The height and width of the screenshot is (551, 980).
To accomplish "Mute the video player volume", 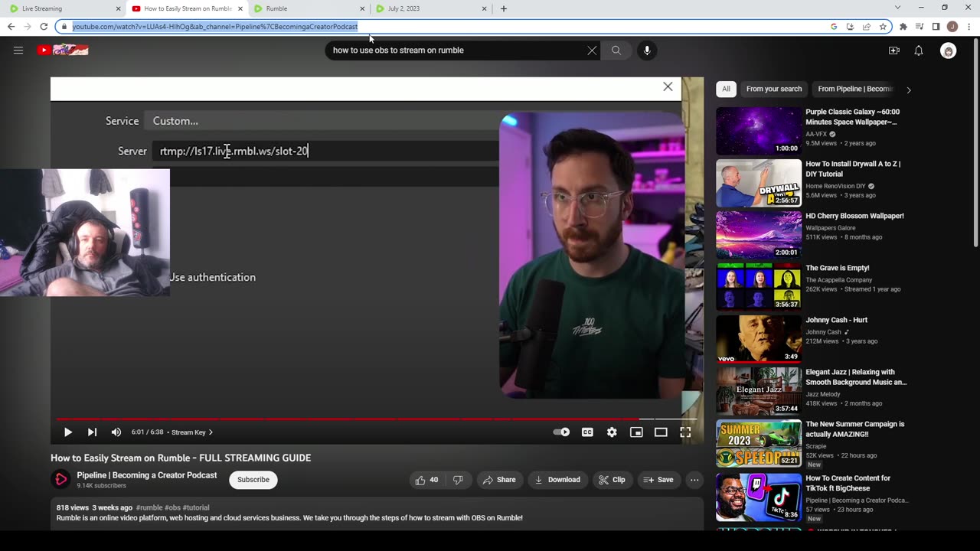I will 116,432.
